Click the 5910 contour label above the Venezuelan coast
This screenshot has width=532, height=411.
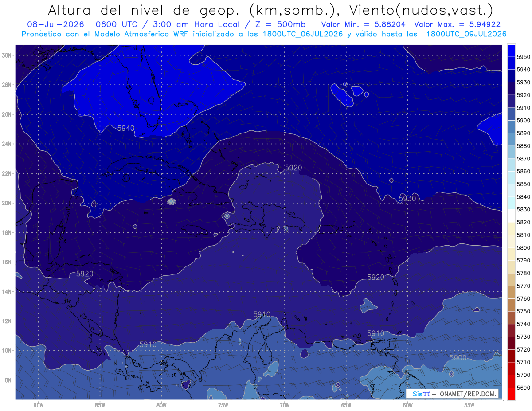tap(262, 314)
